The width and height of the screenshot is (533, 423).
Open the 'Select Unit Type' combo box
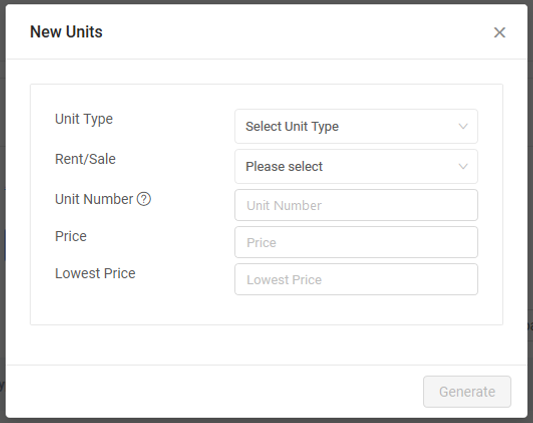(356, 126)
